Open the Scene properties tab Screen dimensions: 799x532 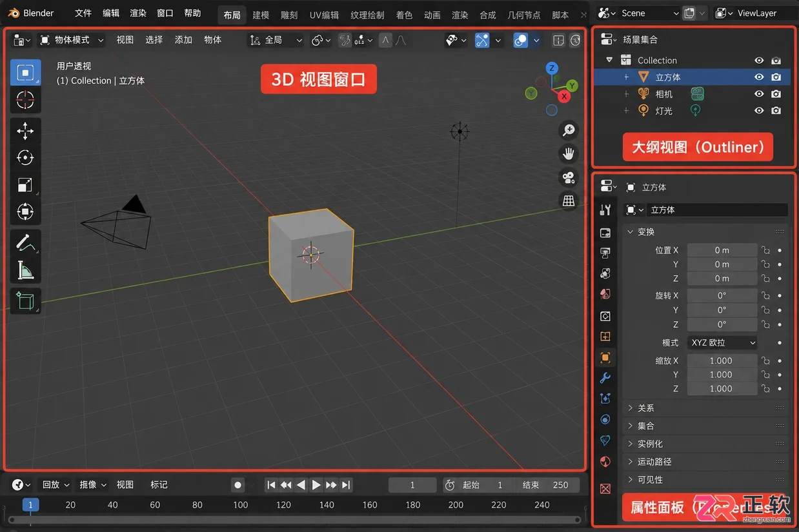pos(605,294)
